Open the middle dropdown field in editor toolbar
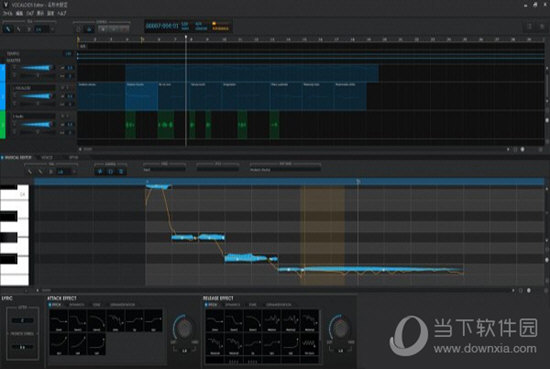The height and width of the screenshot is (369, 550). pyautogui.click(x=218, y=170)
